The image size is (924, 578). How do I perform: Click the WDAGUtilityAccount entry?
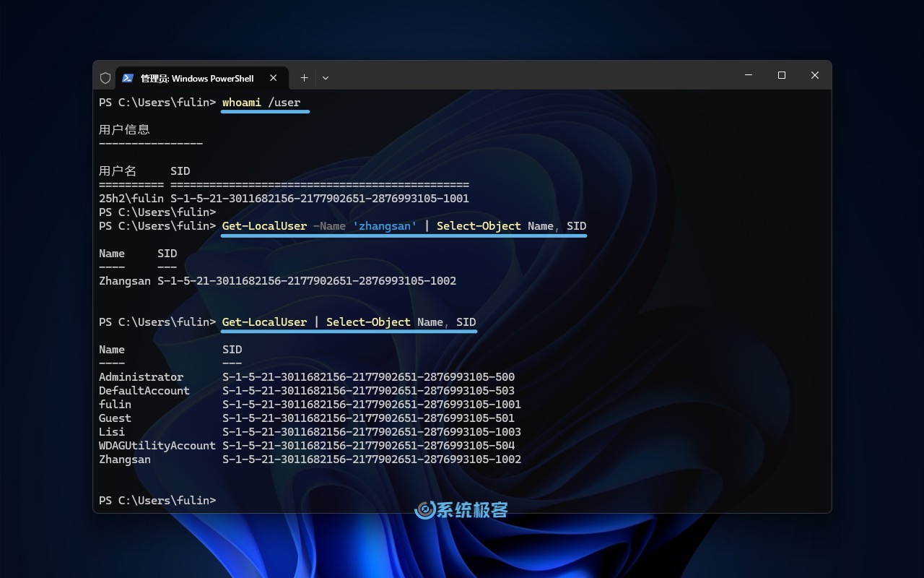pos(157,445)
